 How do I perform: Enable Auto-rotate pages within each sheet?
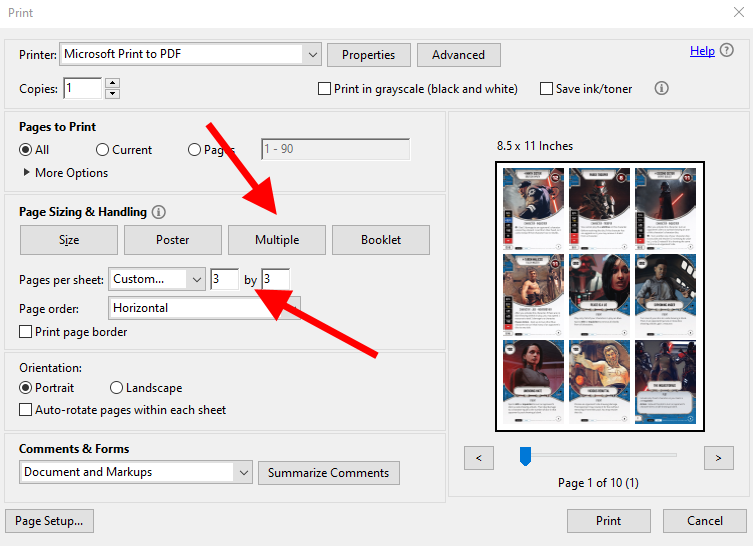pos(25,410)
